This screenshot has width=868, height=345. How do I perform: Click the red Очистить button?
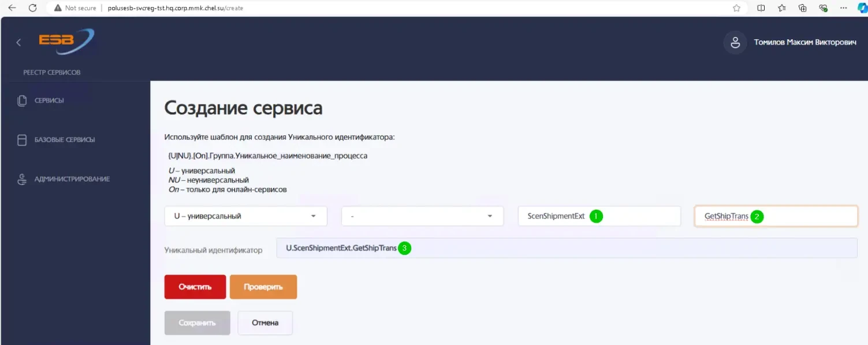click(x=195, y=287)
